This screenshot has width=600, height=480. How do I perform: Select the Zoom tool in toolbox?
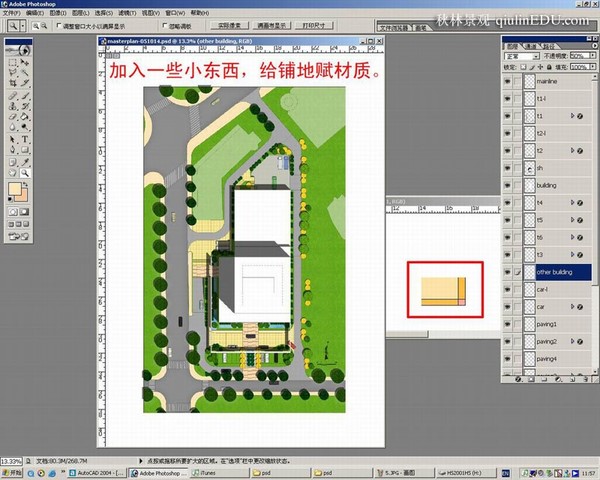pyautogui.click(x=24, y=173)
